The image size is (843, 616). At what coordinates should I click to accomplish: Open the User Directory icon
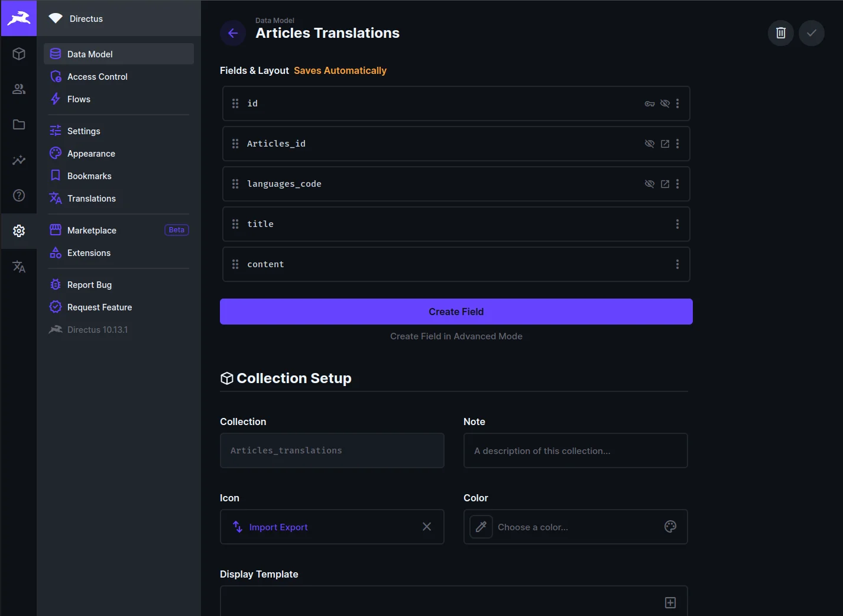(19, 89)
